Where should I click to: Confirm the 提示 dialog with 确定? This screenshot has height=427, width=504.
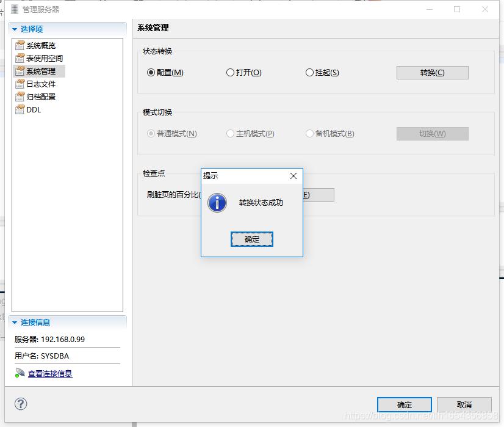[x=251, y=239]
